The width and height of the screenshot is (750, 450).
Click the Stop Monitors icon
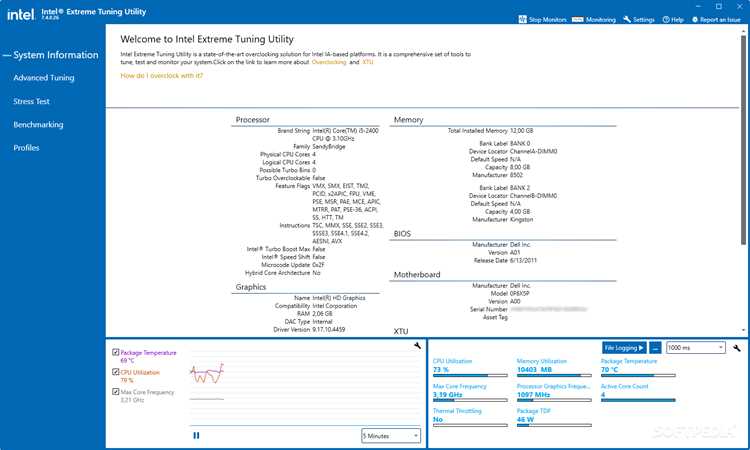(522, 19)
